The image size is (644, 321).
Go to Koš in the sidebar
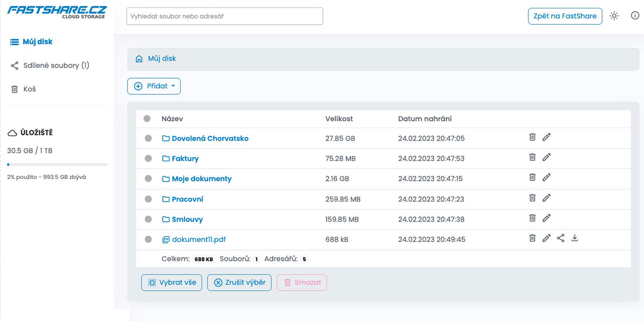point(29,89)
